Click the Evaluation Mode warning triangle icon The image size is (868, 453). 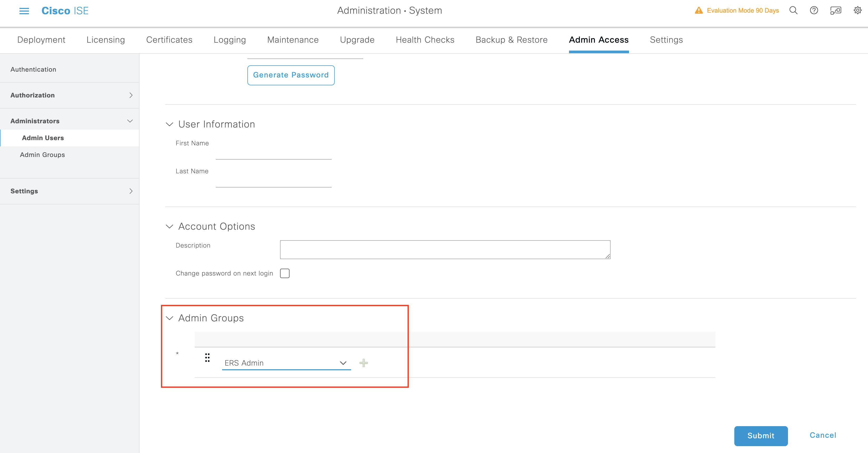pos(699,11)
